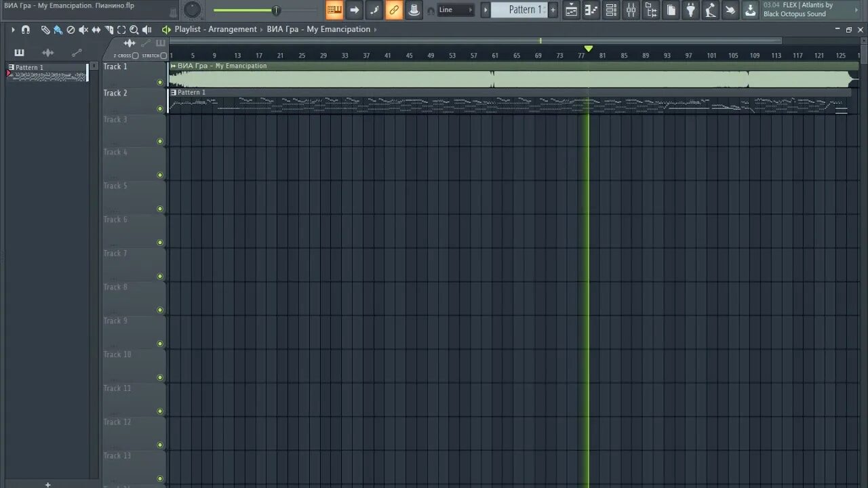The height and width of the screenshot is (488, 868).
Task: Switch picker to automation clips tab
Action: click(x=77, y=52)
